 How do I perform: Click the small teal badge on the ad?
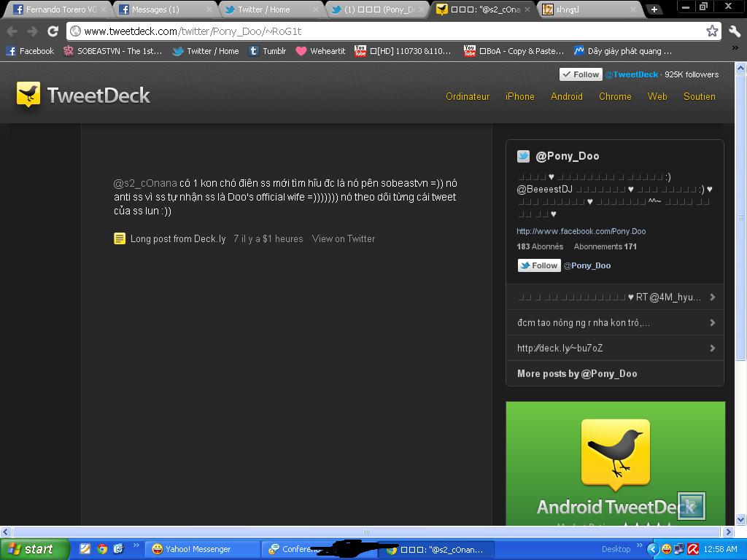691,506
